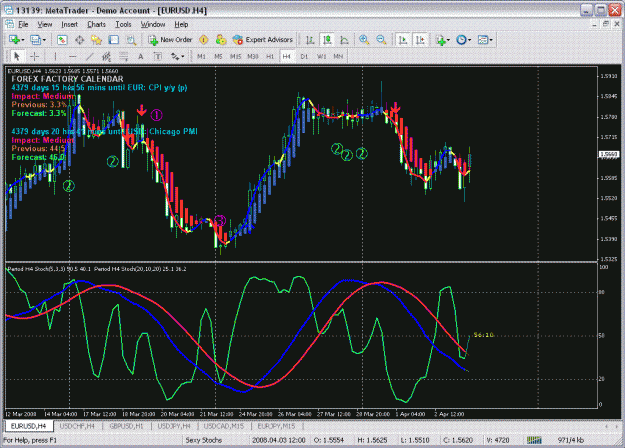Open the New Chart toolbar icon
Viewport: 625px width, 448px height.
click(x=15, y=40)
